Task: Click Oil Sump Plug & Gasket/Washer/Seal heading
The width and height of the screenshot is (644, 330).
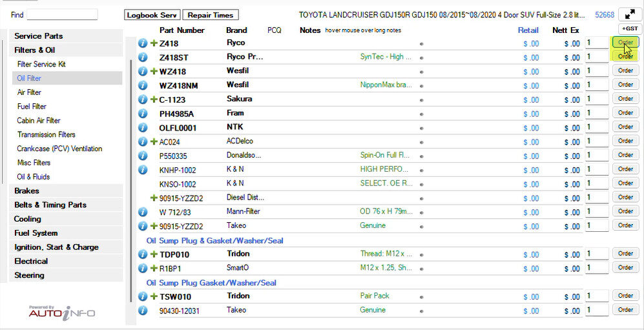Action: click(215, 240)
